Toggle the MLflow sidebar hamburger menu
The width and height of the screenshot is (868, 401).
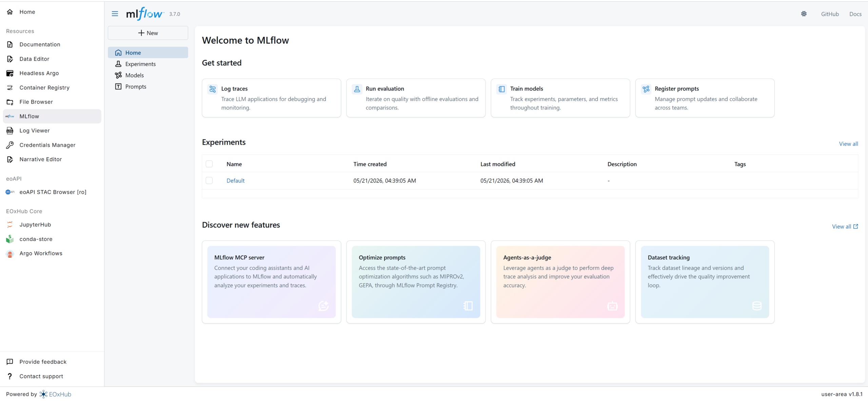pos(115,14)
